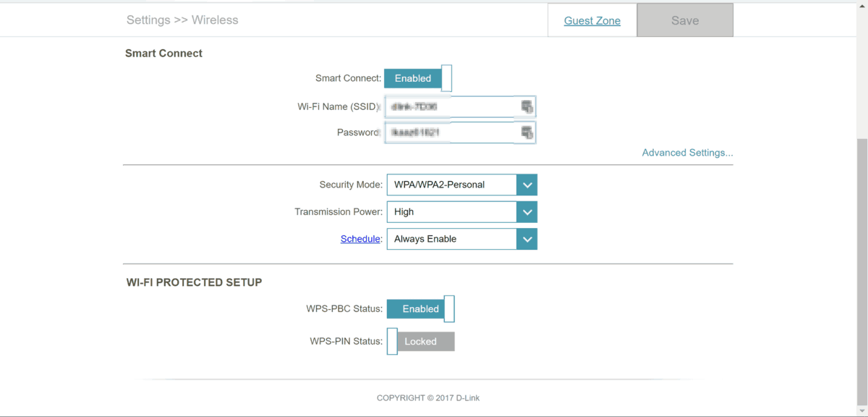
Task: Click the icon inside the Password field
Action: click(527, 132)
